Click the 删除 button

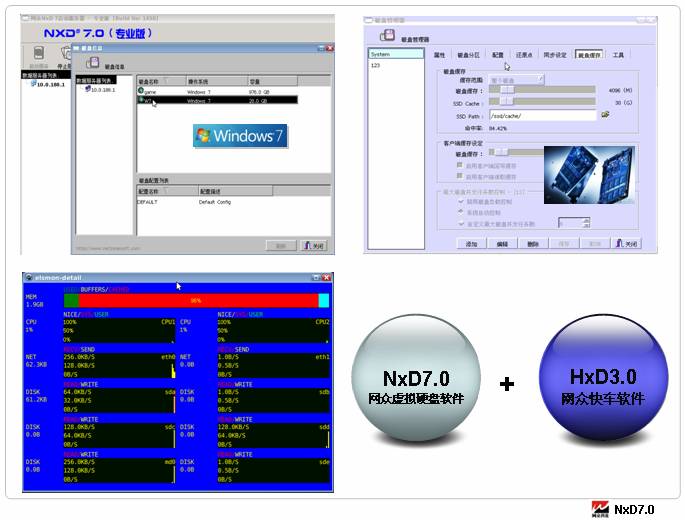click(533, 244)
